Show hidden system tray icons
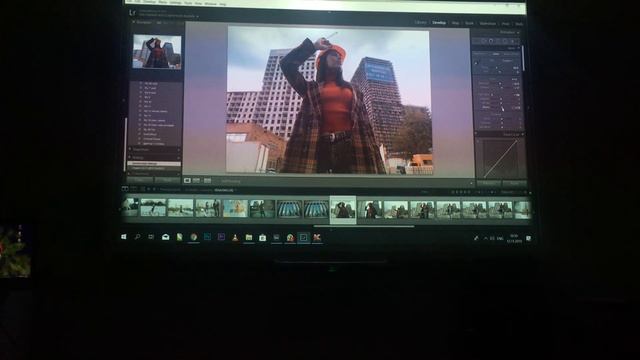The image size is (640, 360). click(485, 238)
